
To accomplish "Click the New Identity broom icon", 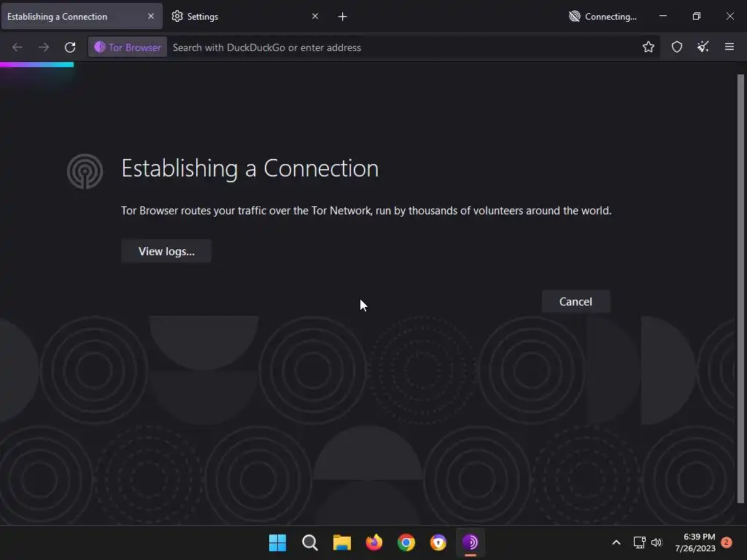I will pyautogui.click(x=703, y=47).
